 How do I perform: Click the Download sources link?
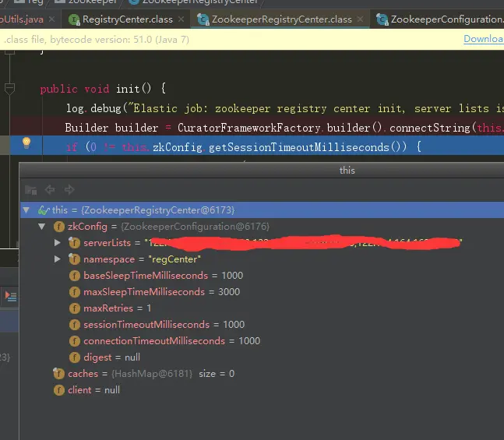pyautogui.click(x=484, y=39)
